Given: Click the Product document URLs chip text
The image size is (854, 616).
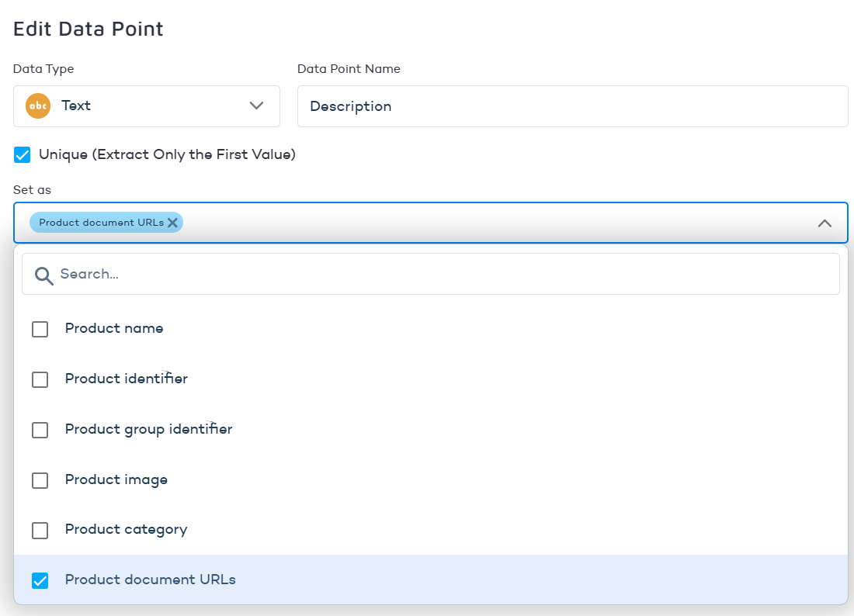Looking at the screenshot, I should [101, 223].
